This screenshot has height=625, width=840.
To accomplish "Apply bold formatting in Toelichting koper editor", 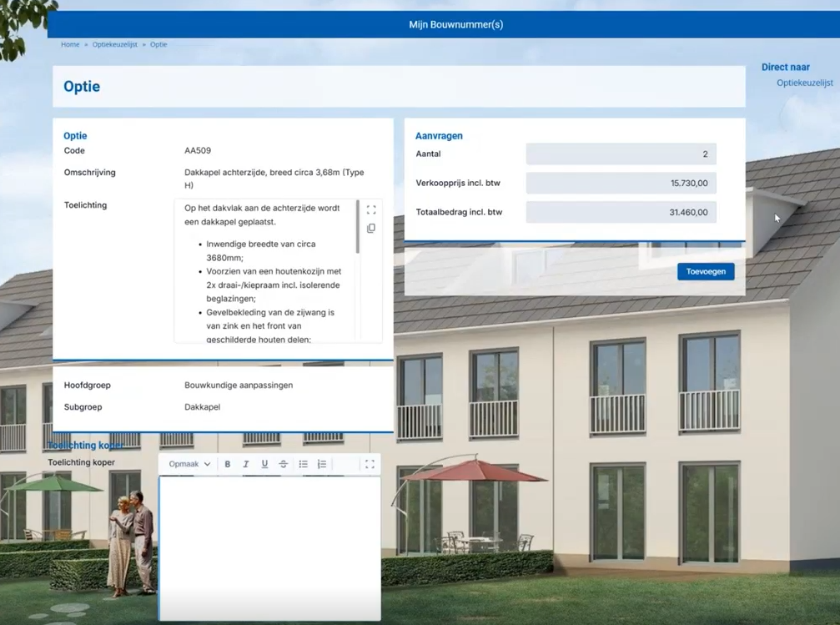I will coord(228,464).
